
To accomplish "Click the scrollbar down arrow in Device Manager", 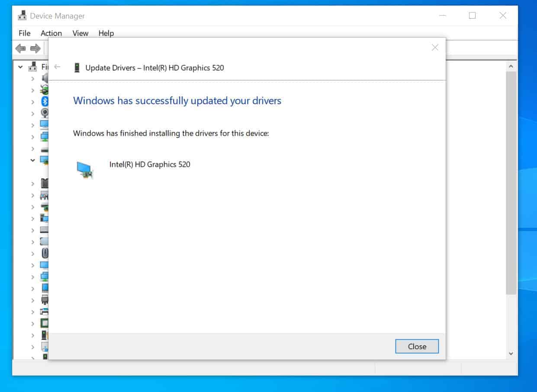I will tap(511, 354).
